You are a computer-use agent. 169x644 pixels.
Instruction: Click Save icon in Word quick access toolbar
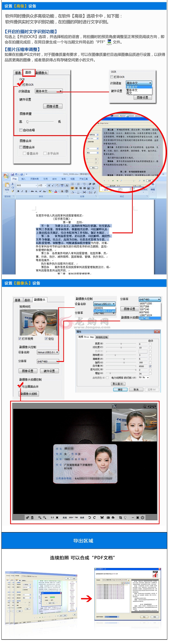click(x=12, y=174)
